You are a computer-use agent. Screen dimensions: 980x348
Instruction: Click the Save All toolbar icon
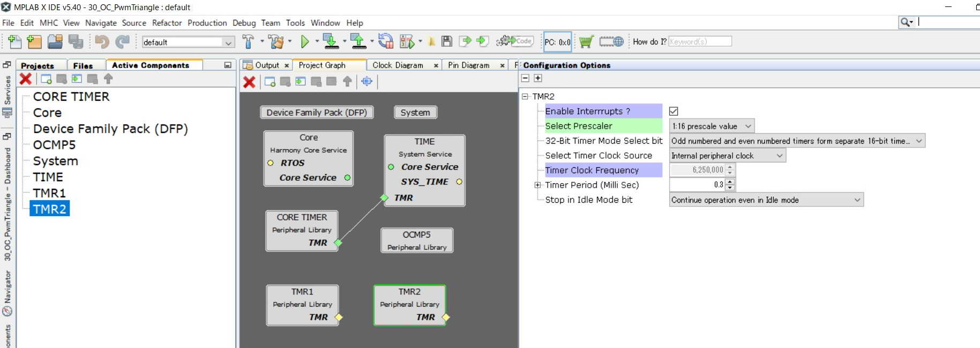(76, 41)
